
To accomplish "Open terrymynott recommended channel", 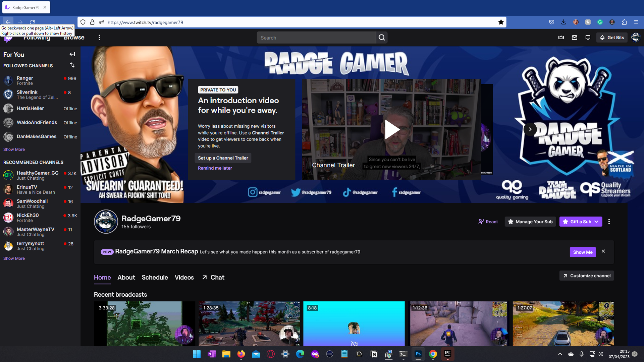I will (x=40, y=246).
